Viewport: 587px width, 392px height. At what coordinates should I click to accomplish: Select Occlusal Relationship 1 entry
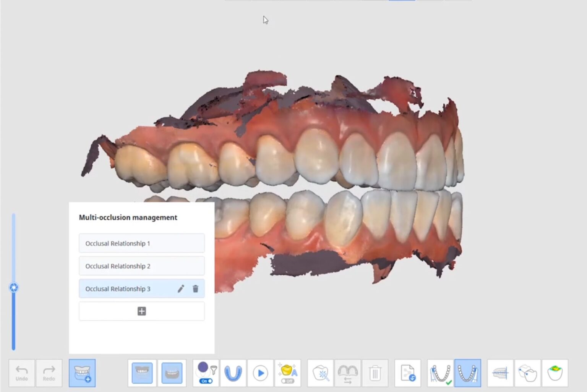(142, 243)
